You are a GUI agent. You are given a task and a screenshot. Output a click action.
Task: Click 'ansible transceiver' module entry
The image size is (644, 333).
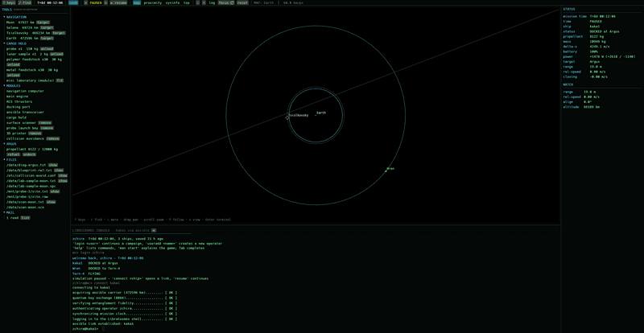tap(25, 112)
